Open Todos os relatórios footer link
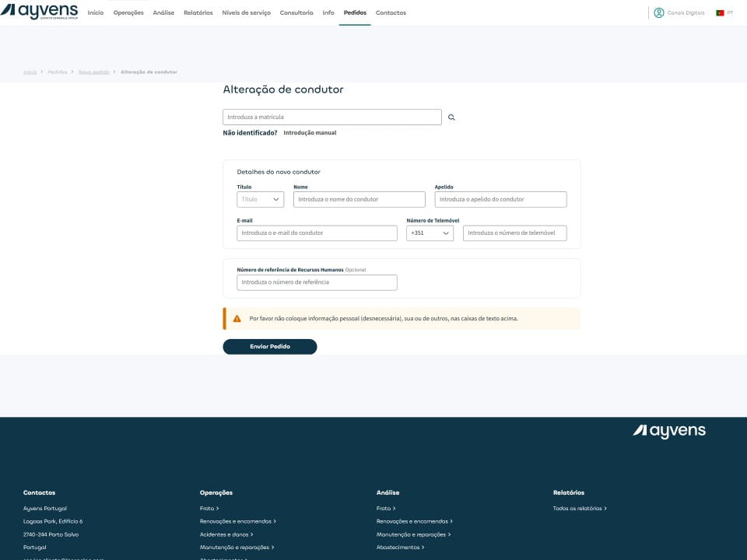Screen dimensions: 747x560 [580, 509]
